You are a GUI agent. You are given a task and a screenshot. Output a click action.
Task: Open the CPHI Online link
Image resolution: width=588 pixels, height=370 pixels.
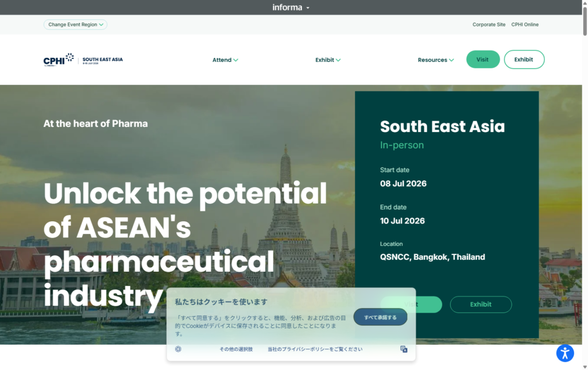525,24
